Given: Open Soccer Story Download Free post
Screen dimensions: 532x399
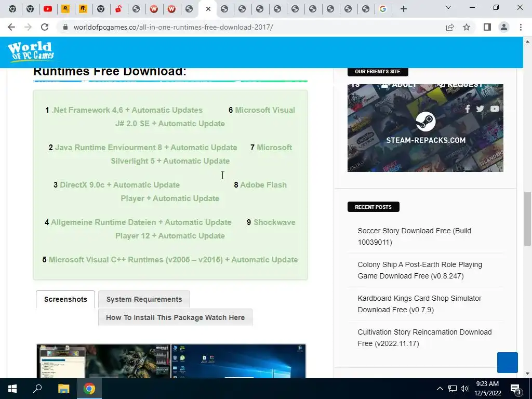Looking at the screenshot, I should coord(414,236).
